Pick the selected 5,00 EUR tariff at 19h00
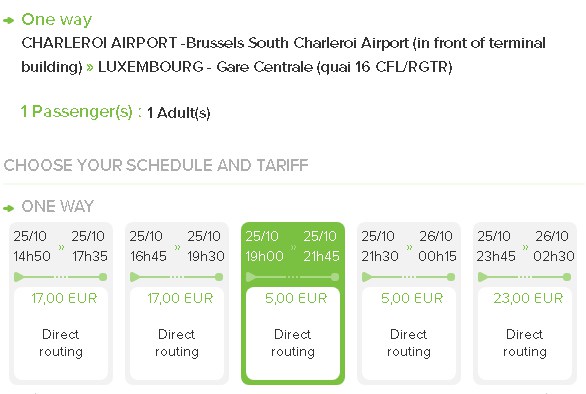The height and width of the screenshot is (394, 586). [x=296, y=298]
